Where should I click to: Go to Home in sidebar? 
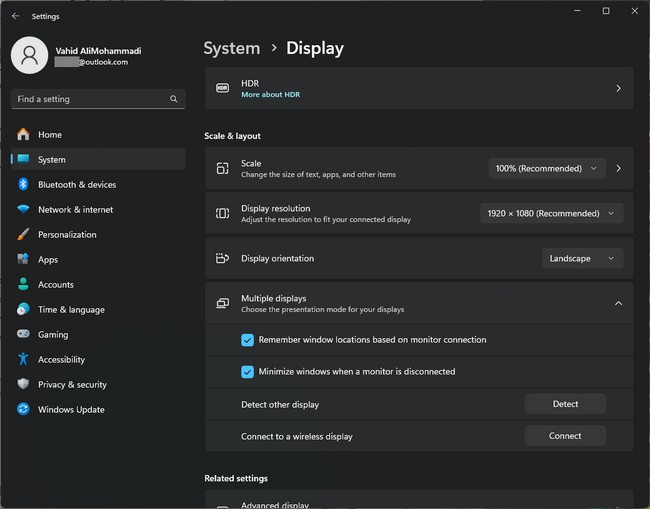(x=98, y=134)
